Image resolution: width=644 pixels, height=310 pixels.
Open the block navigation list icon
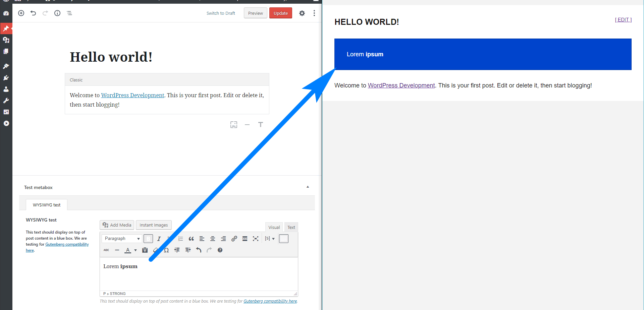(69, 13)
